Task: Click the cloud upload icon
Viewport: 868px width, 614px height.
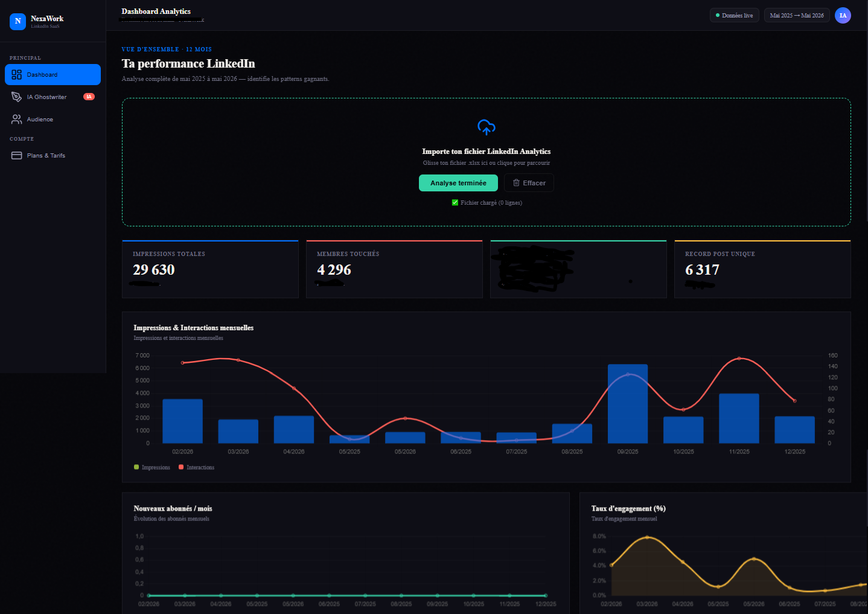Action: pyautogui.click(x=487, y=127)
